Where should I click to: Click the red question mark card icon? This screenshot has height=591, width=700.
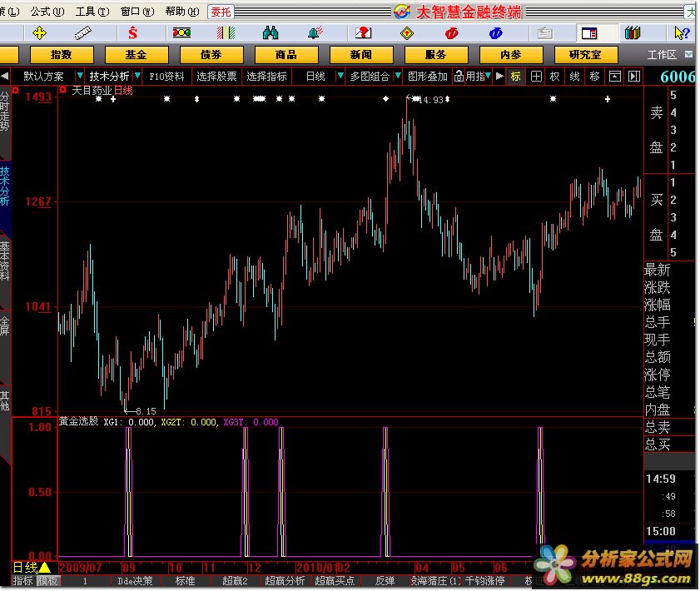pyautogui.click(x=363, y=32)
